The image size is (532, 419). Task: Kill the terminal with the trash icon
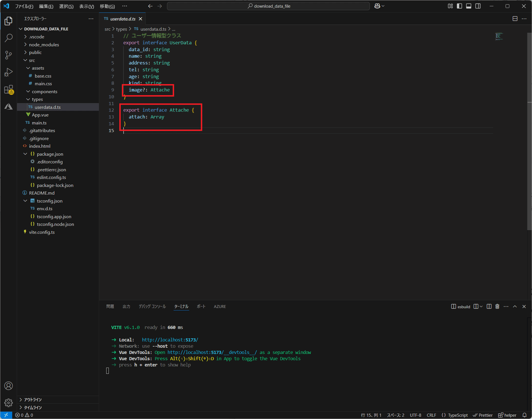497,306
